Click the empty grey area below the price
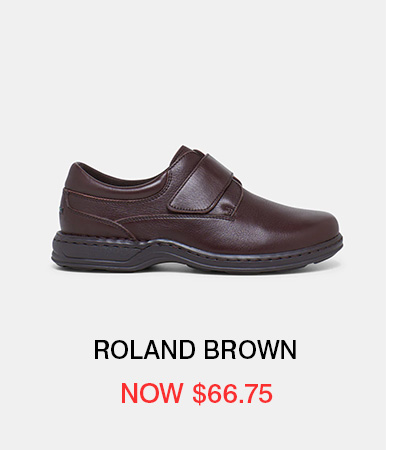 point(193,428)
